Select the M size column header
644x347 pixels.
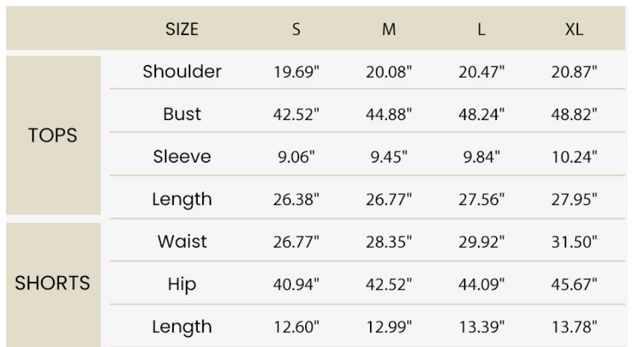[x=389, y=29]
